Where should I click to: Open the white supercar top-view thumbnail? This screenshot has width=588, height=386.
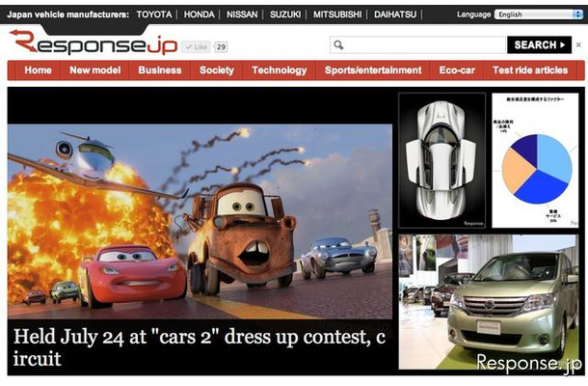pos(441,160)
